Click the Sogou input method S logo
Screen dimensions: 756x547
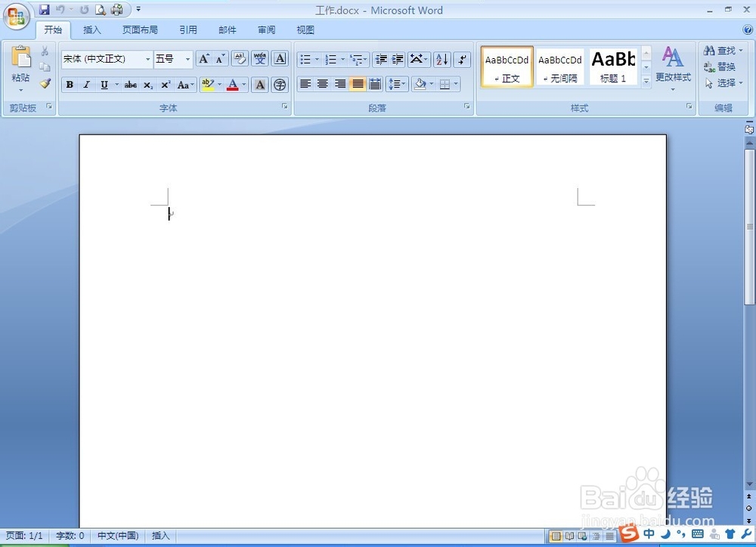pyautogui.click(x=629, y=533)
